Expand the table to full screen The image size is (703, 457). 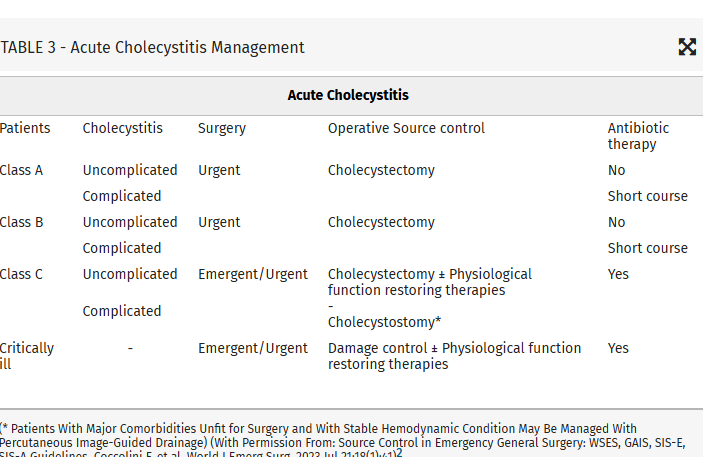[687, 47]
